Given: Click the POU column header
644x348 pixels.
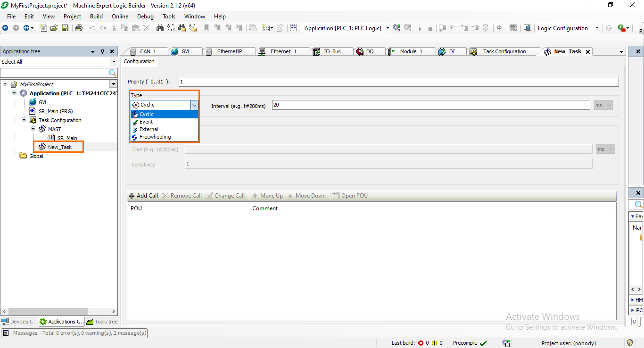Looking at the screenshot, I should coord(188,208).
